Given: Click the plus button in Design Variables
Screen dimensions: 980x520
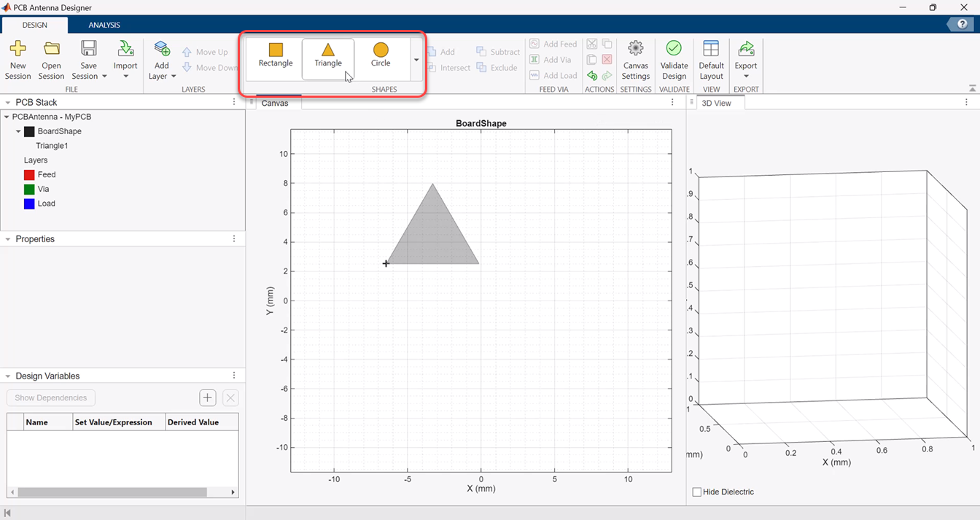Looking at the screenshot, I should (x=207, y=397).
